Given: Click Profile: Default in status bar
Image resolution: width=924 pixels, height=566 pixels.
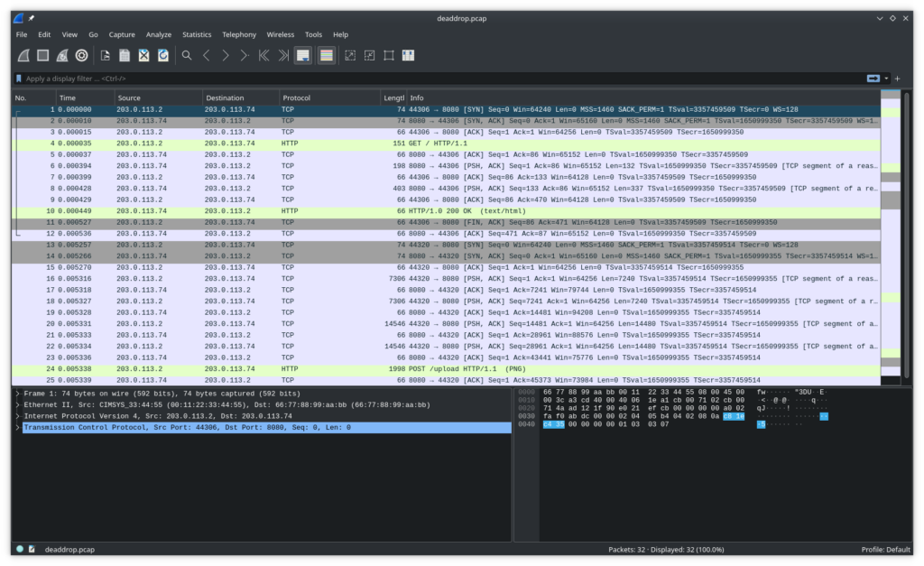Looking at the screenshot, I should (885, 549).
